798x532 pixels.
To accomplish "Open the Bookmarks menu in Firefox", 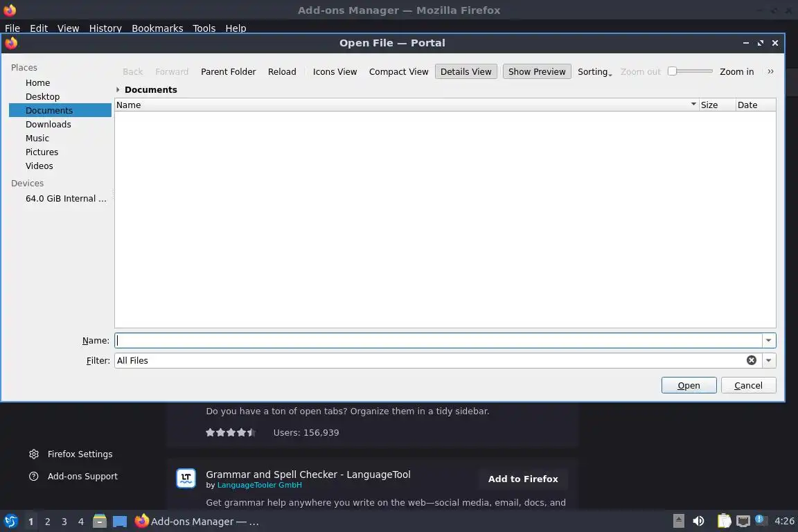I will pos(157,28).
